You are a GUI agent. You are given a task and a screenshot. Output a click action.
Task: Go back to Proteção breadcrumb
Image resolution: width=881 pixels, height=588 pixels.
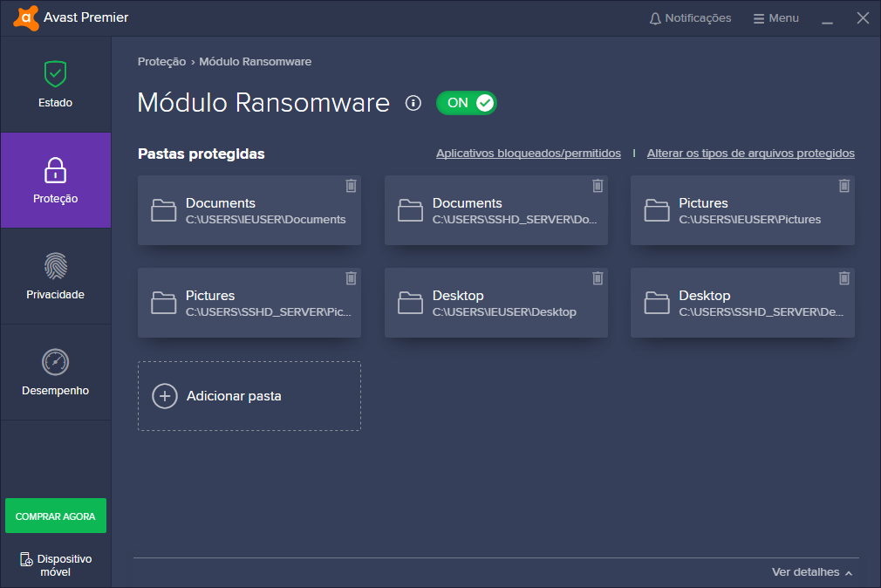[162, 62]
